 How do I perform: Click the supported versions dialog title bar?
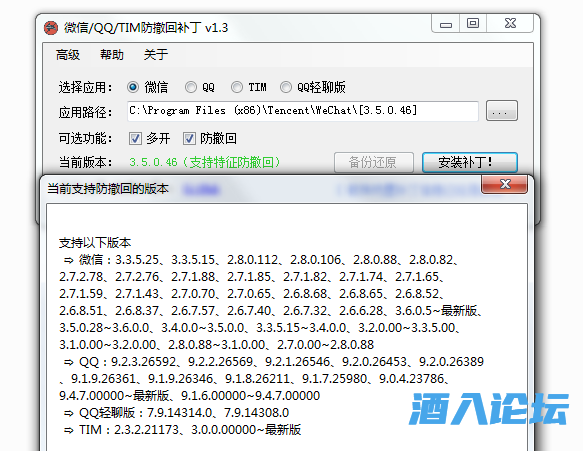pyautogui.click(x=260, y=189)
